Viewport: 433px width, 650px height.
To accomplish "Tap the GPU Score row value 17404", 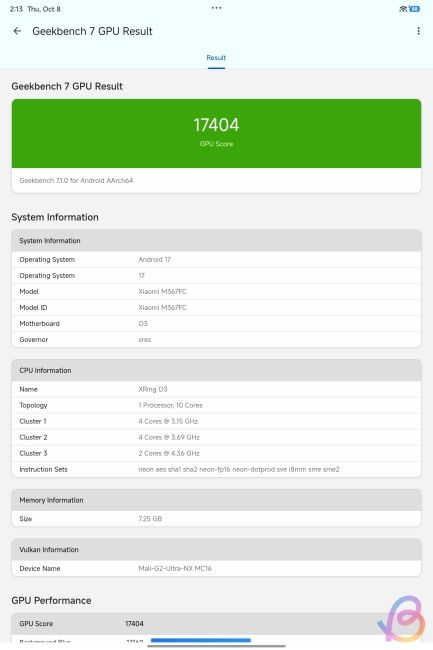I will (134, 623).
